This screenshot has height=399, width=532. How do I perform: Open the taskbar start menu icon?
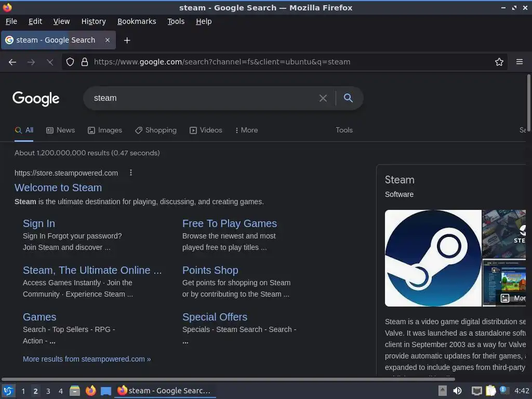click(x=8, y=391)
